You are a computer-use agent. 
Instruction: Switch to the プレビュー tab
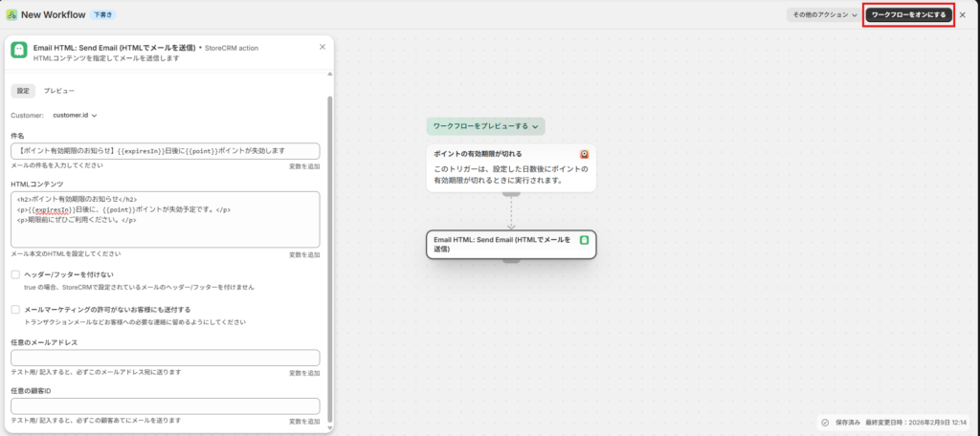[x=58, y=91]
